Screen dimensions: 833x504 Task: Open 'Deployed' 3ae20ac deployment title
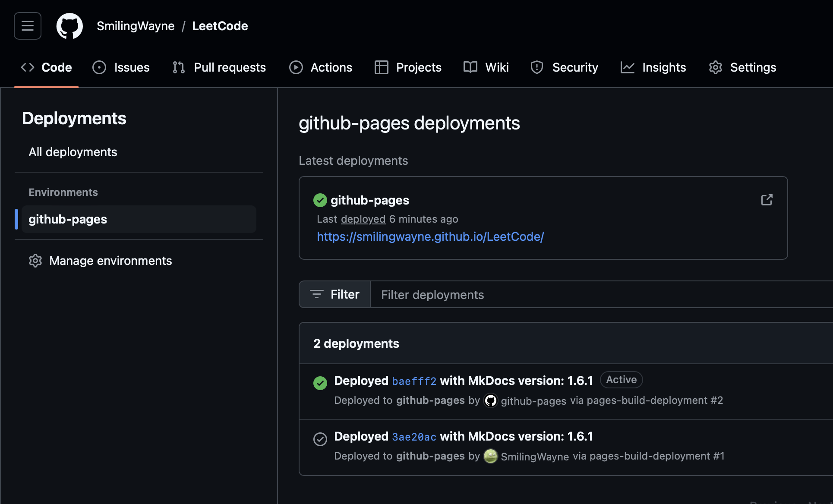click(x=464, y=436)
